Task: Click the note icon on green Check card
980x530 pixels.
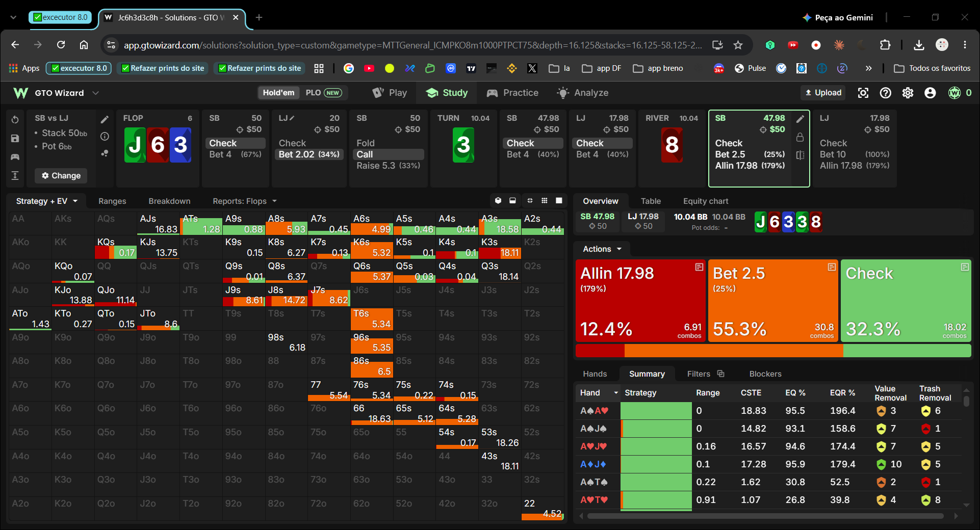Action: [965, 267]
